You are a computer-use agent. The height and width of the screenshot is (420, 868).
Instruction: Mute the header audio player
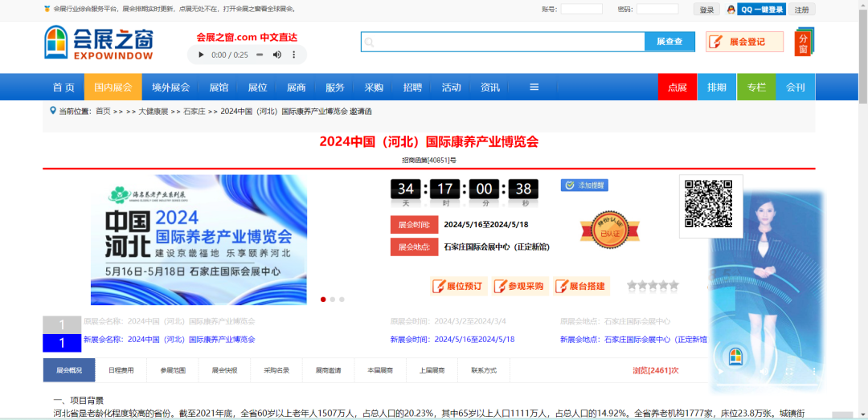pos(276,55)
